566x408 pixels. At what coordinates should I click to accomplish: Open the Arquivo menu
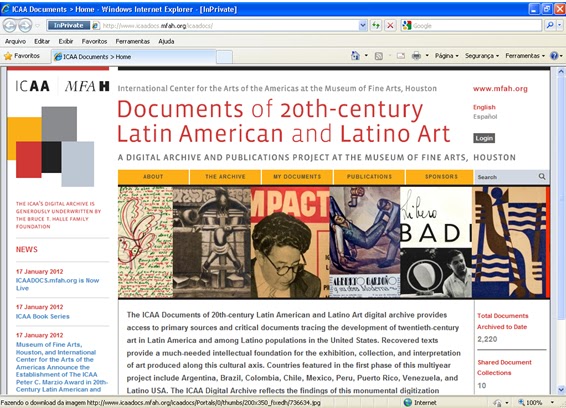tap(16, 41)
